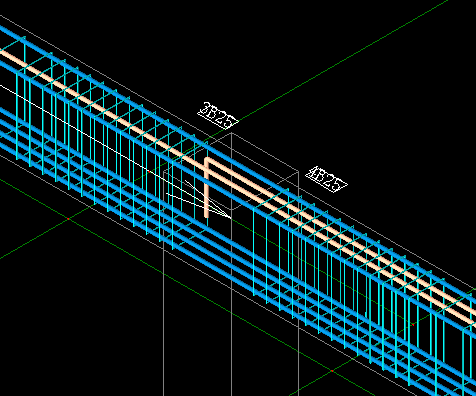Image resolution: width=476 pixels, height=396 pixels.
Task: Click the red grid point left of the beam
Action: click(68, 219)
